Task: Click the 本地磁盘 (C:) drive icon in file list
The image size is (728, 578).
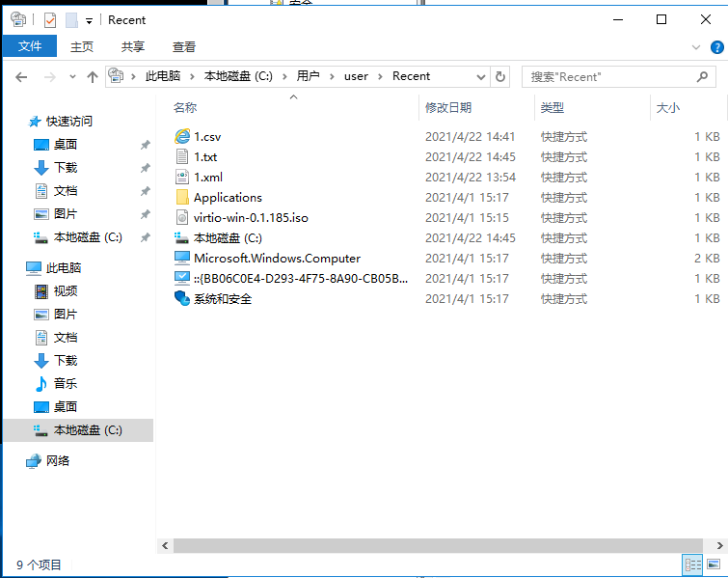Action: click(182, 238)
